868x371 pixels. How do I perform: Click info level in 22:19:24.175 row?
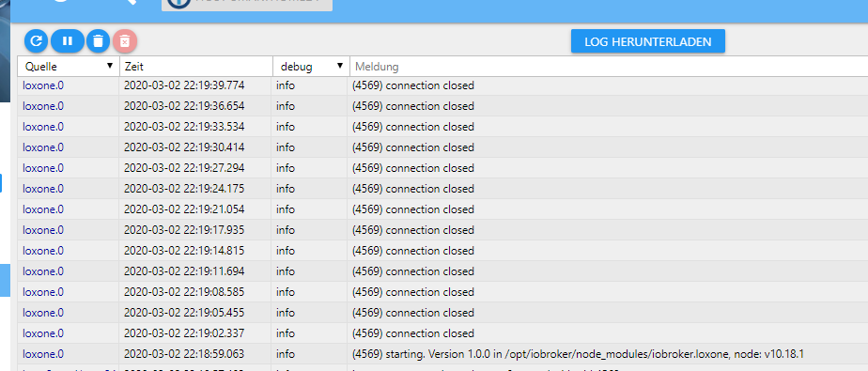pyautogui.click(x=286, y=189)
